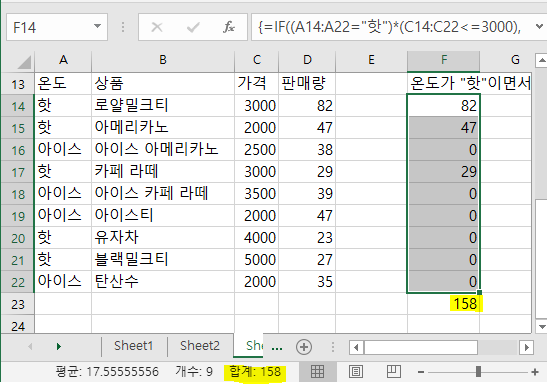Switch to Page Break Preview icon
547x384 pixels.
394,371
